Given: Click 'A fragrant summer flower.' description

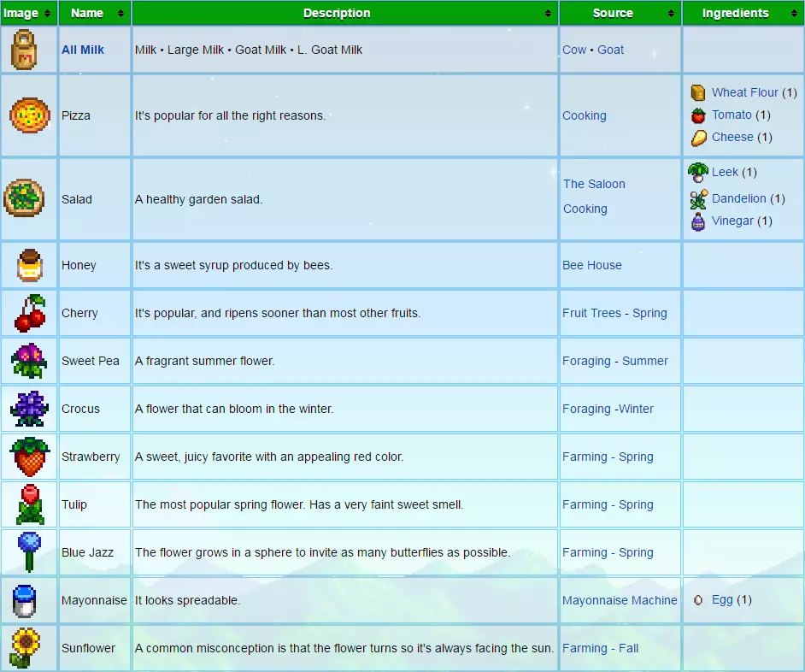Looking at the screenshot, I should click(x=205, y=361).
